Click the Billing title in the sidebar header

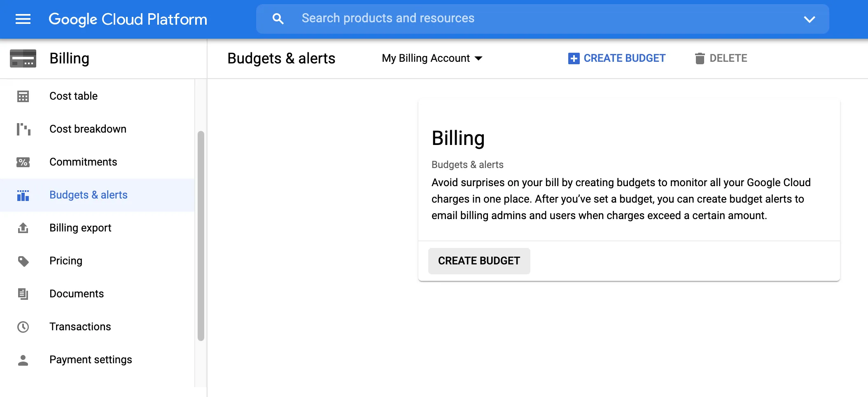(69, 58)
